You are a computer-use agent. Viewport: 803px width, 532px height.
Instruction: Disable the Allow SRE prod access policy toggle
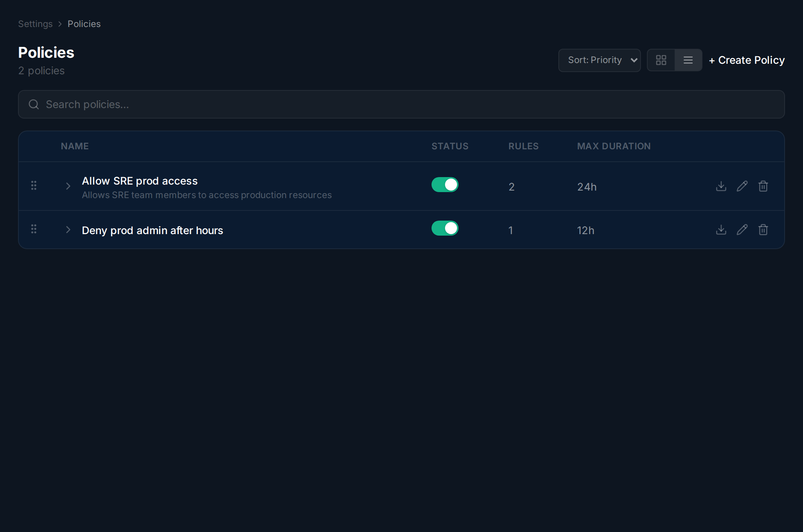click(445, 185)
